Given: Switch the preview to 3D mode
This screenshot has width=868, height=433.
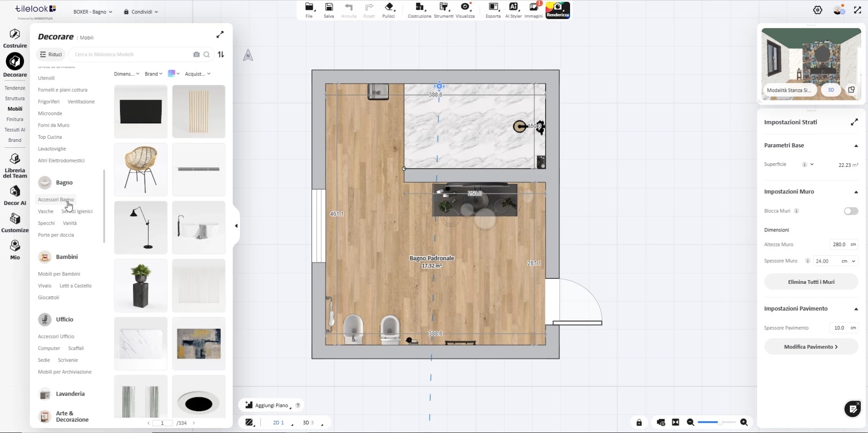Looking at the screenshot, I should pos(831,90).
